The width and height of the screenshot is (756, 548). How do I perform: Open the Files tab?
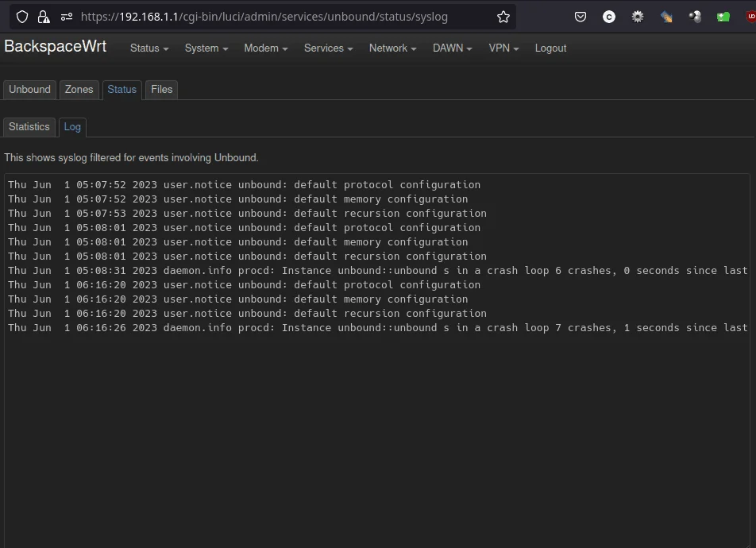[x=161, y=90]
